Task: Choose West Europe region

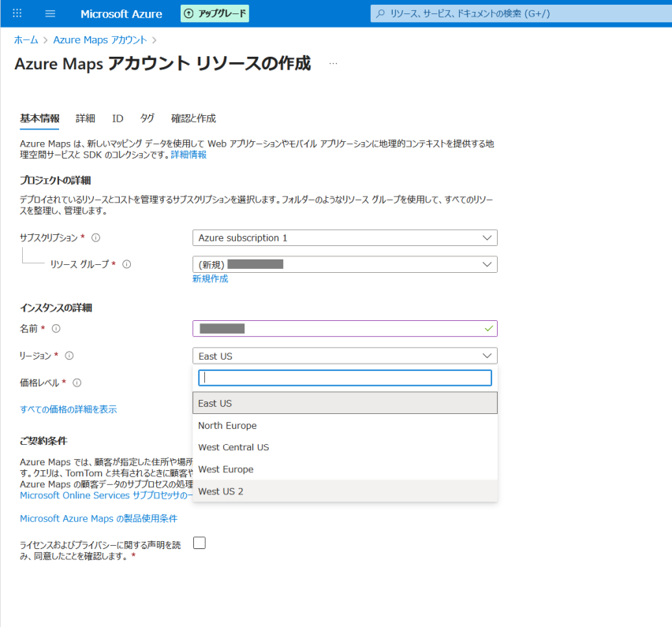Action: pyautogui.click(x=345, y=469)
